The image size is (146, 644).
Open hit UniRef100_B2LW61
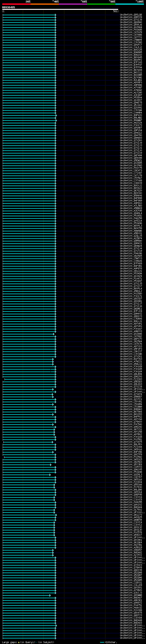[131, 80]
